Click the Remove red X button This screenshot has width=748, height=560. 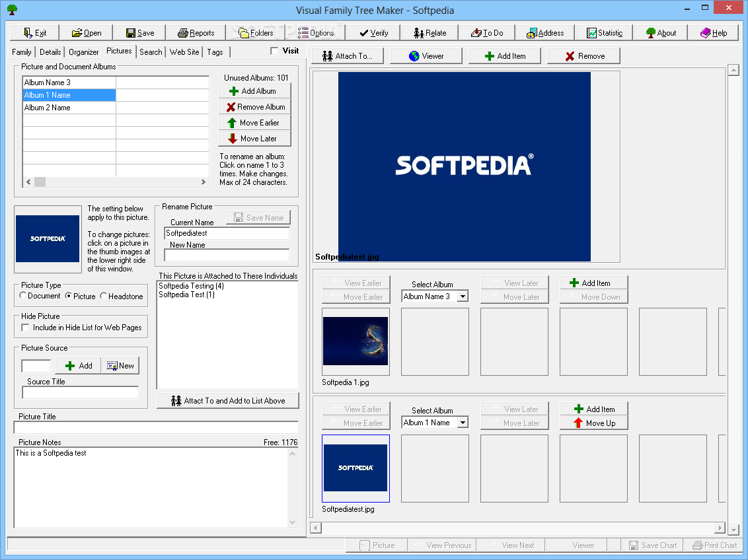pyautogui.click(x=584, y=55)
